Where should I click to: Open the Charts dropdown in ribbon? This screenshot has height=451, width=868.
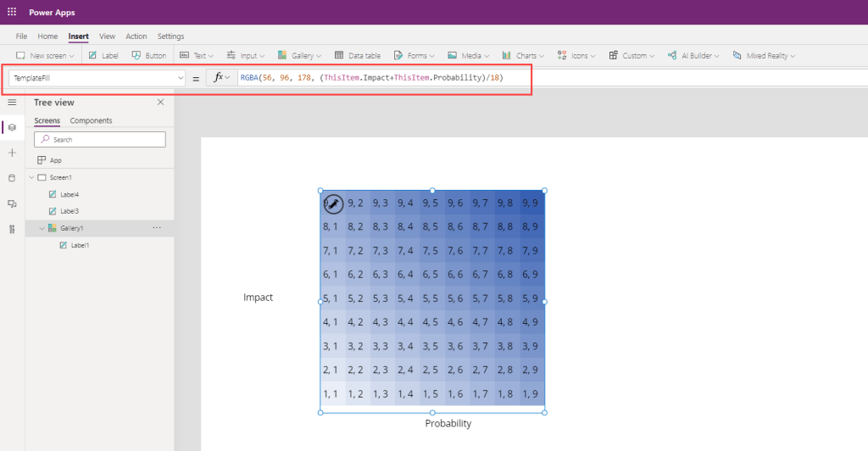pos(525,56)
